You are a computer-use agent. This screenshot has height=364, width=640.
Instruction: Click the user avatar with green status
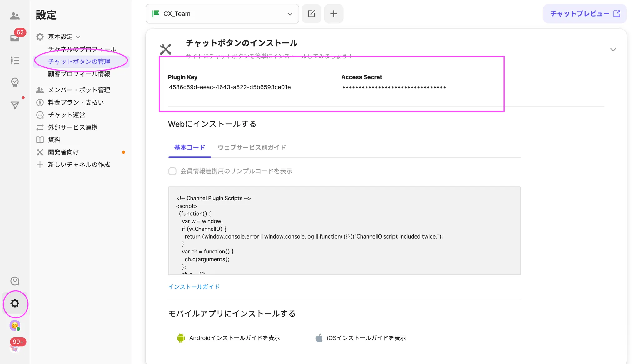[x=15, y=326]
